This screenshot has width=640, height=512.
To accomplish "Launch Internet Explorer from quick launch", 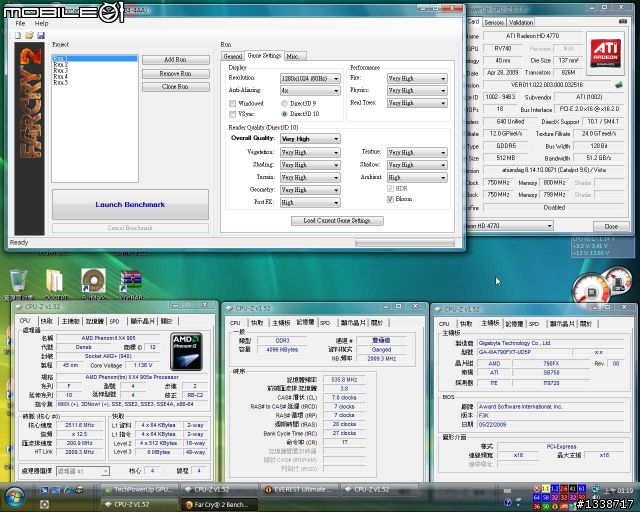I will coord(68,490).
